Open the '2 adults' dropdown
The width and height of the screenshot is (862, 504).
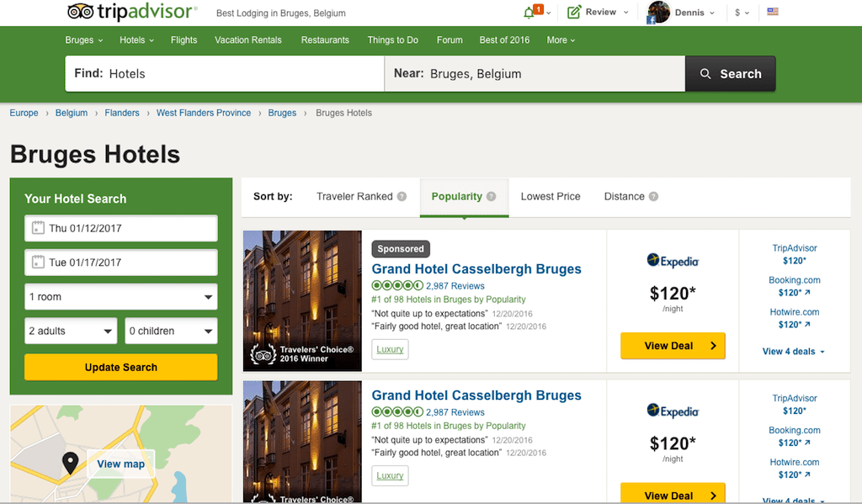[x=70, y=330]
